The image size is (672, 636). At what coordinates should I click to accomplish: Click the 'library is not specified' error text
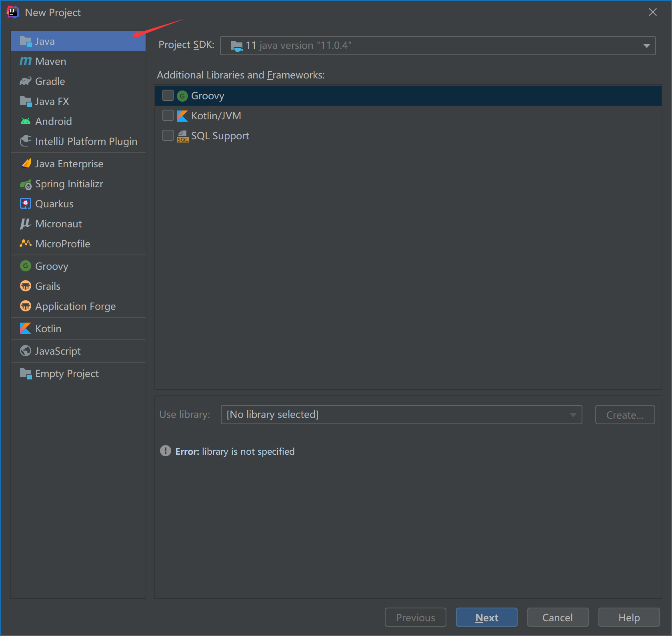pyautogui.click(x=248, y=451)
